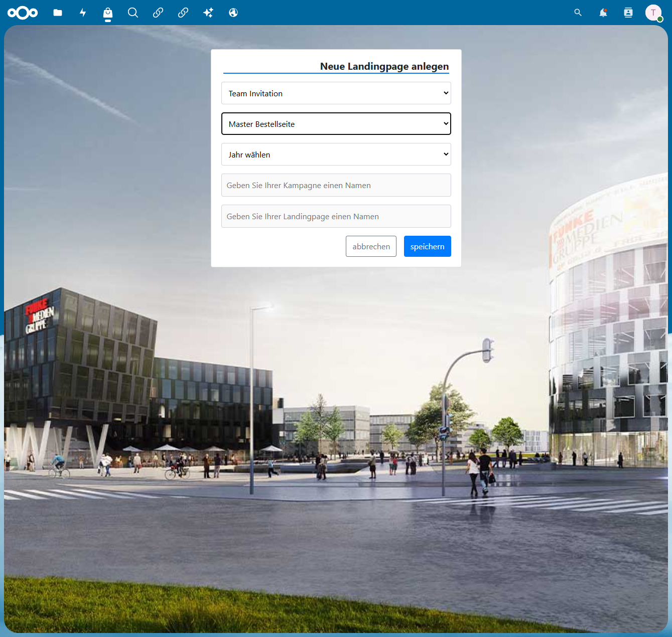This screenshot has height=637, width=672.
Task: Expand the Master Bestellseite dropdown
Action: 336,124
